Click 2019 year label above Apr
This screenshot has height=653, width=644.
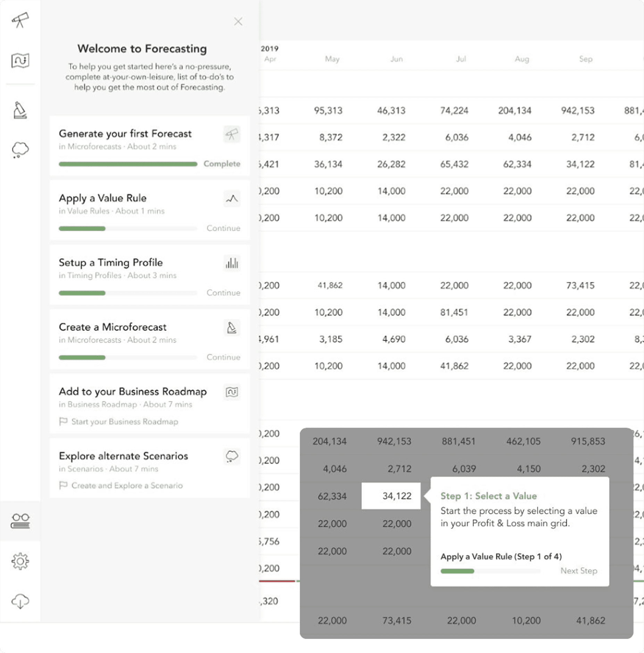click(x=269, y=49)
